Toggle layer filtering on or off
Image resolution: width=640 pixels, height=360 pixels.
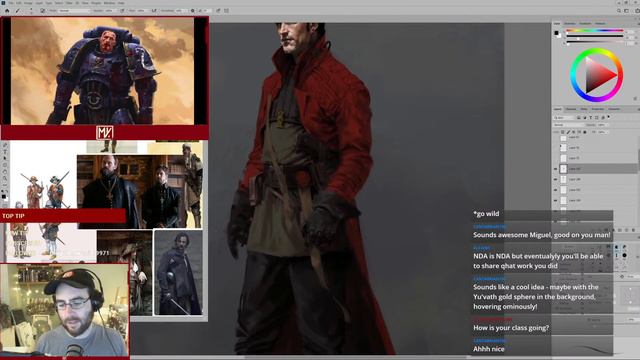pyautogui.click(x=609, y=117)
